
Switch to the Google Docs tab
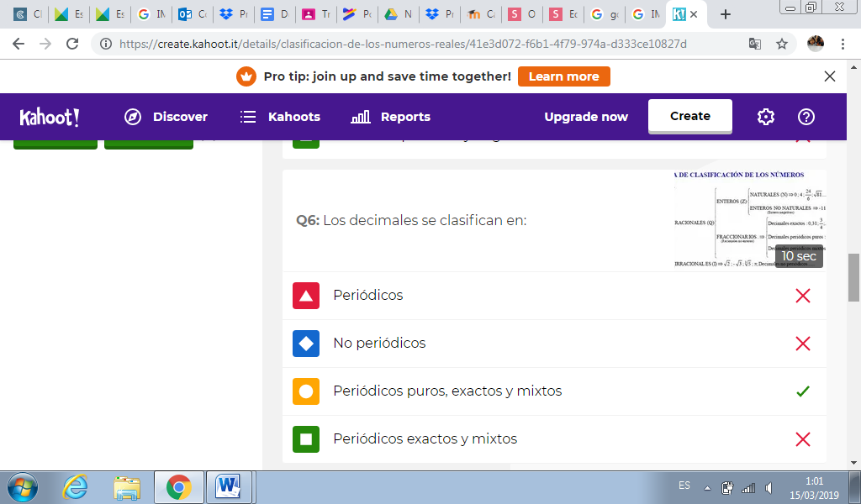[x=275, y=14]
